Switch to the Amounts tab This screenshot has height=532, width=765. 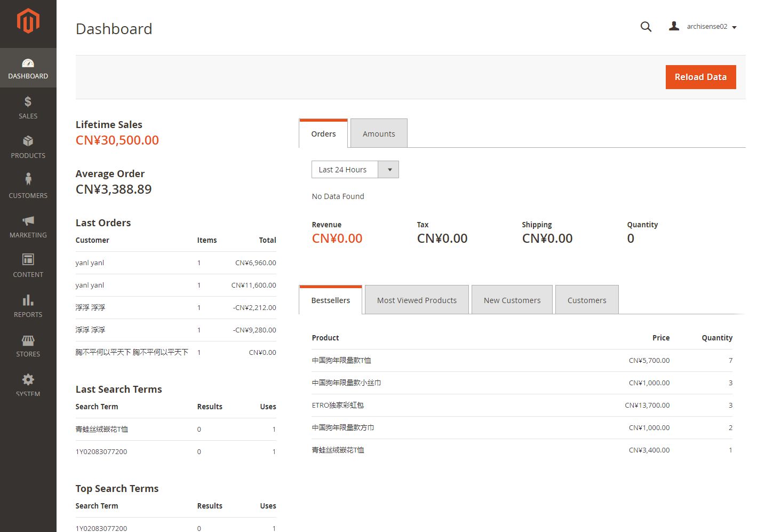379,134
